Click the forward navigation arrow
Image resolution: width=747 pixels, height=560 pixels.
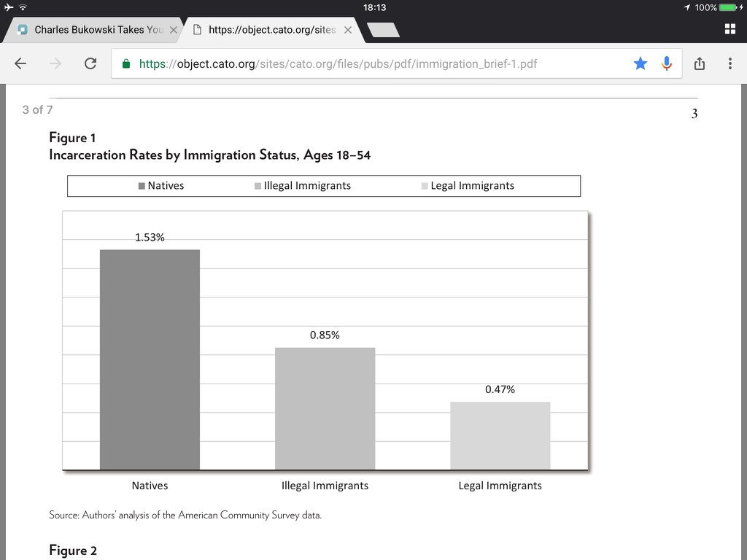pyautogui.click(x=55, y=63)
